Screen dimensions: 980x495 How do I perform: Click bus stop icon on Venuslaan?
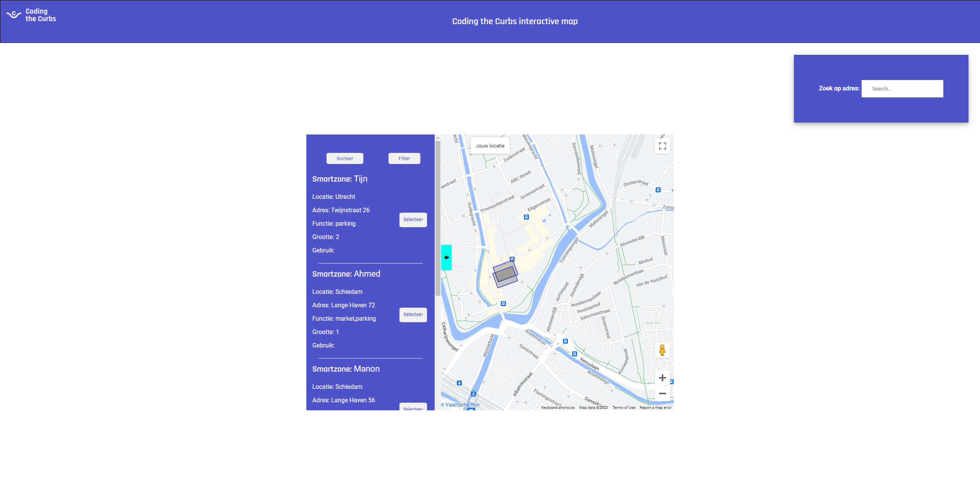pos(574,354)
